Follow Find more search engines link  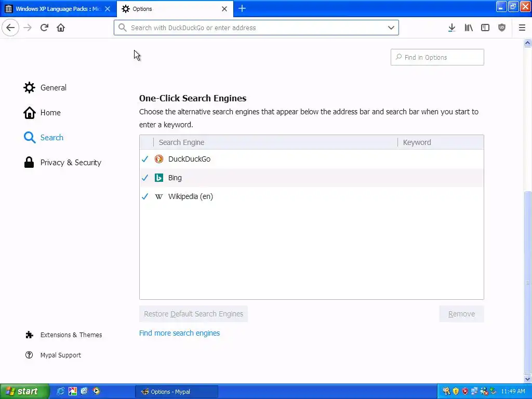coord(179,333)
